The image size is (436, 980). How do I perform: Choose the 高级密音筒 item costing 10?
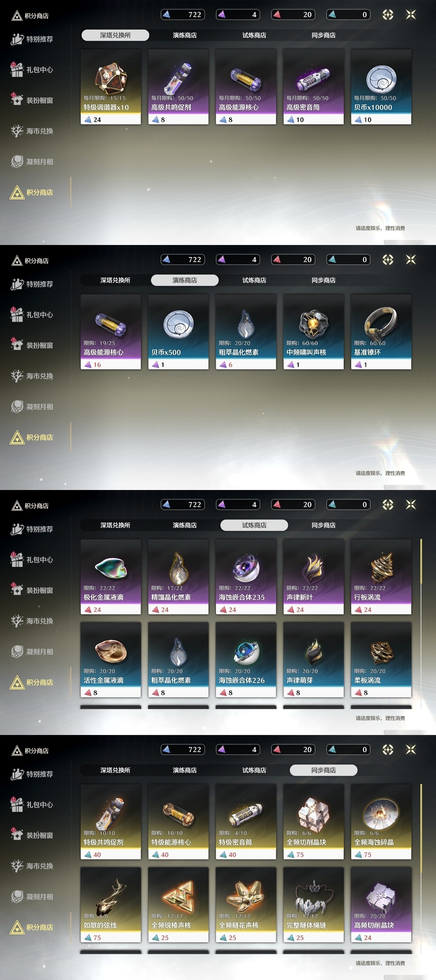pyautogui.click(x=313, y=87)
